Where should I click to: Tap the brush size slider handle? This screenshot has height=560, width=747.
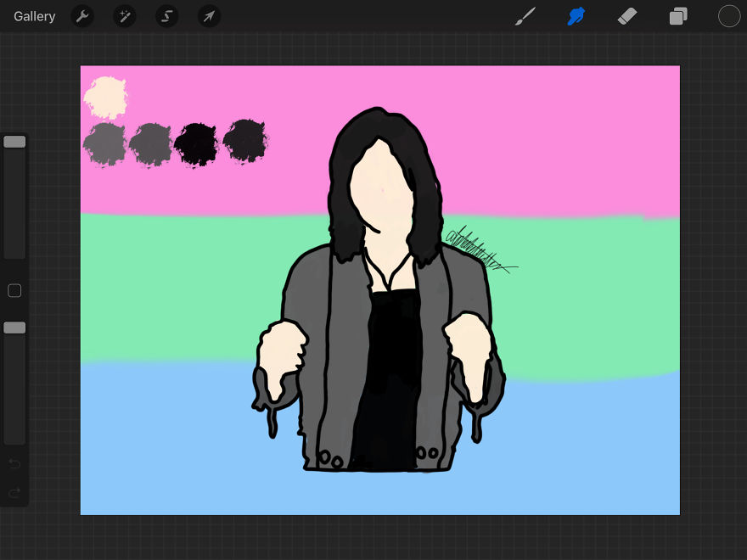click(14, 141)
